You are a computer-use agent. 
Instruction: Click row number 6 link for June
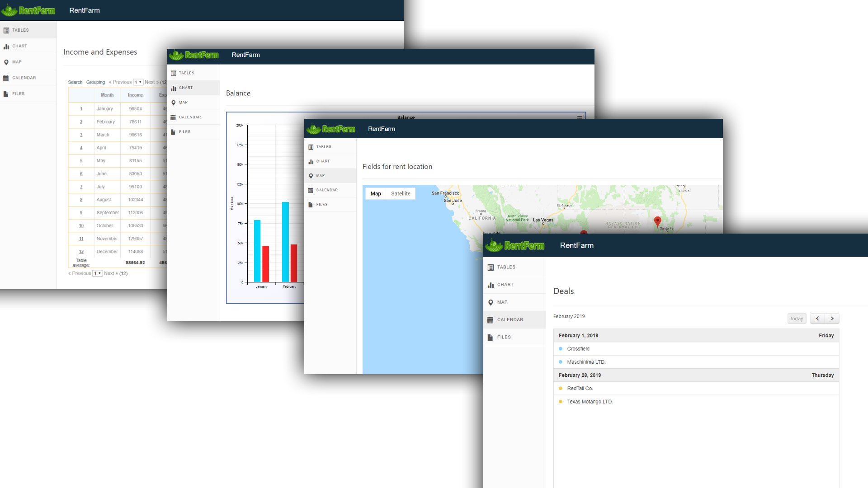[81, 174]
